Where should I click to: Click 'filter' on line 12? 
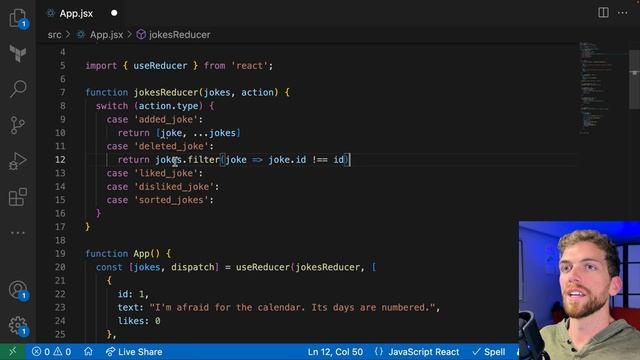(203, 160)
